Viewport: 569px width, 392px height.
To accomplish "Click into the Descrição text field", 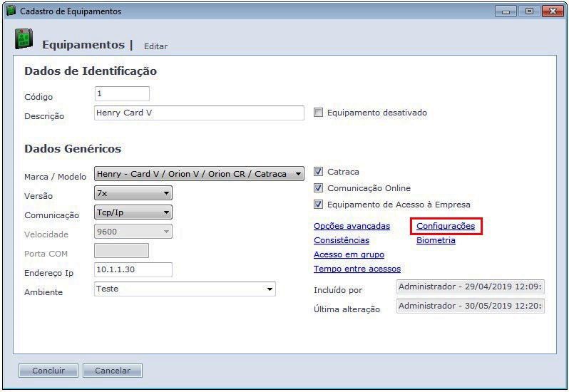I will pyautogui.click(x=199, y=113).
